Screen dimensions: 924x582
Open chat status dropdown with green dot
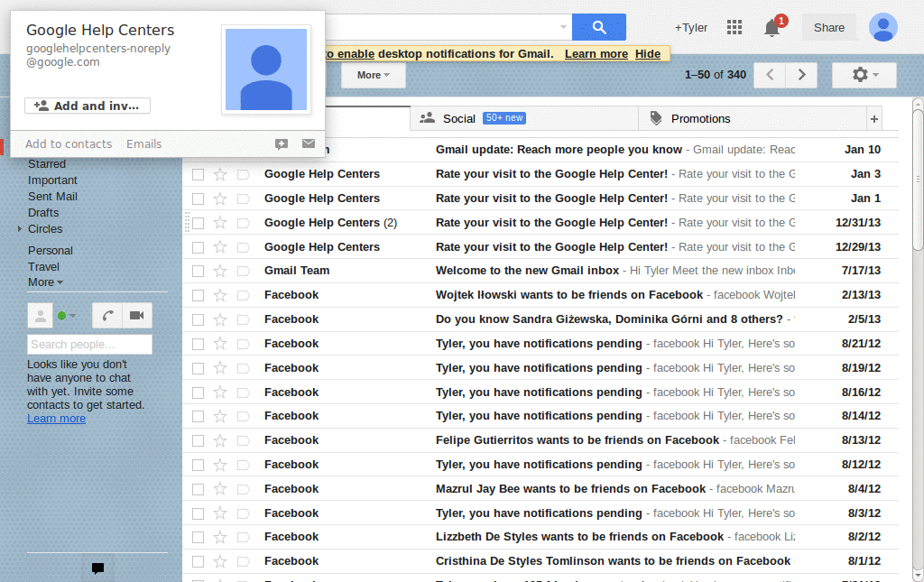[67, 316]
